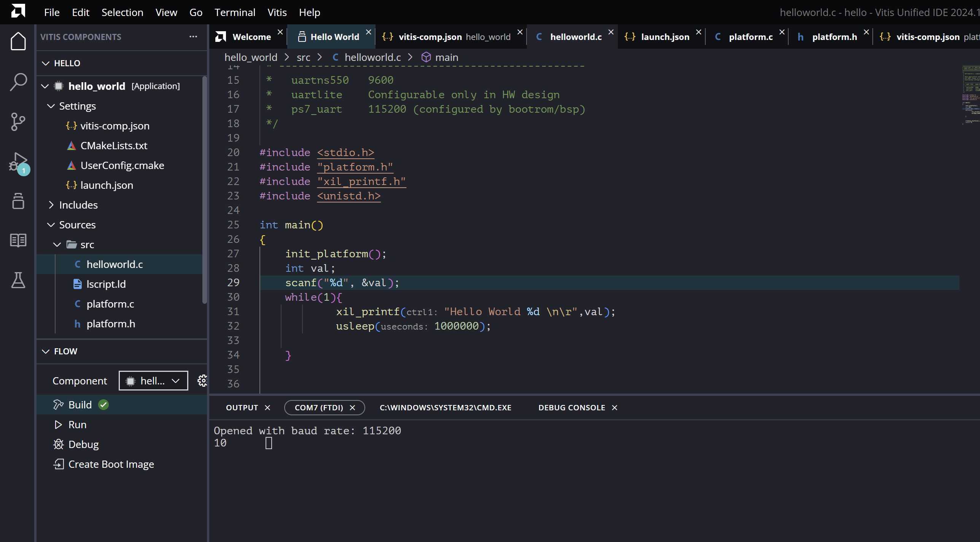This screenshot has height=542, width=980.
Task: Open the Help menu
Action: click(x=309, y=12)
